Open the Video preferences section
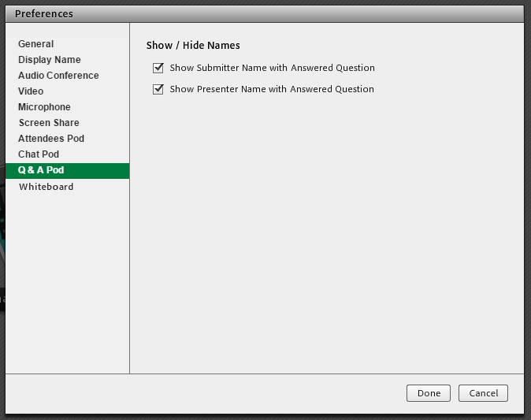 click(31, 91)
